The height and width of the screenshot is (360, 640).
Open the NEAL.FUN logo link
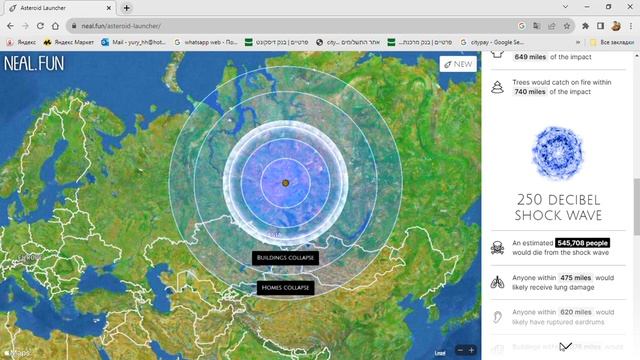point(34,64)
